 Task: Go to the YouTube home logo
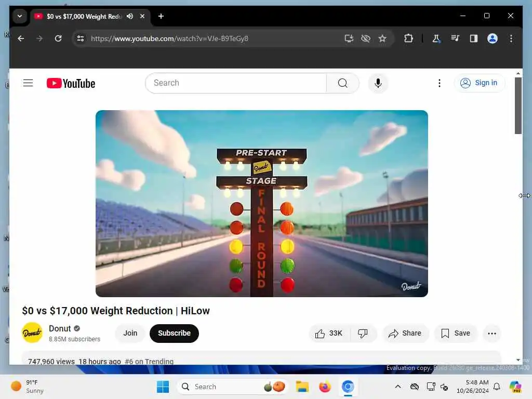(x=71, y=84)
